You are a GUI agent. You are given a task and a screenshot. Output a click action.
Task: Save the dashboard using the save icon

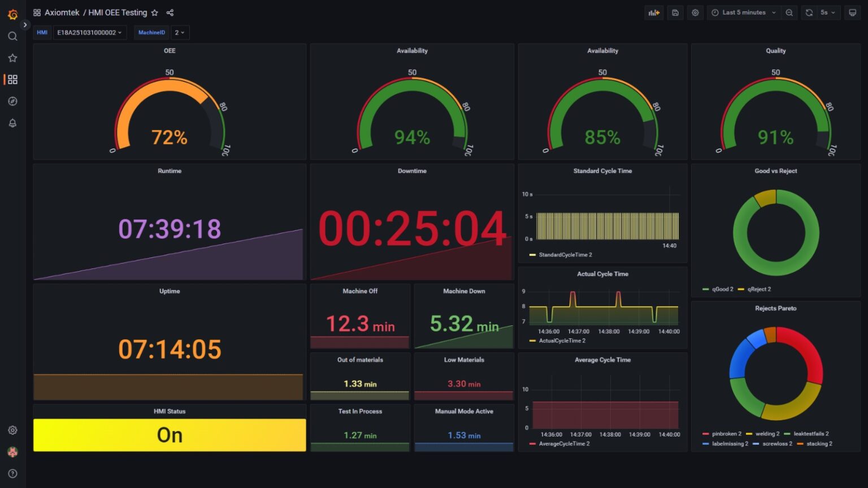(x=675, y=12)
